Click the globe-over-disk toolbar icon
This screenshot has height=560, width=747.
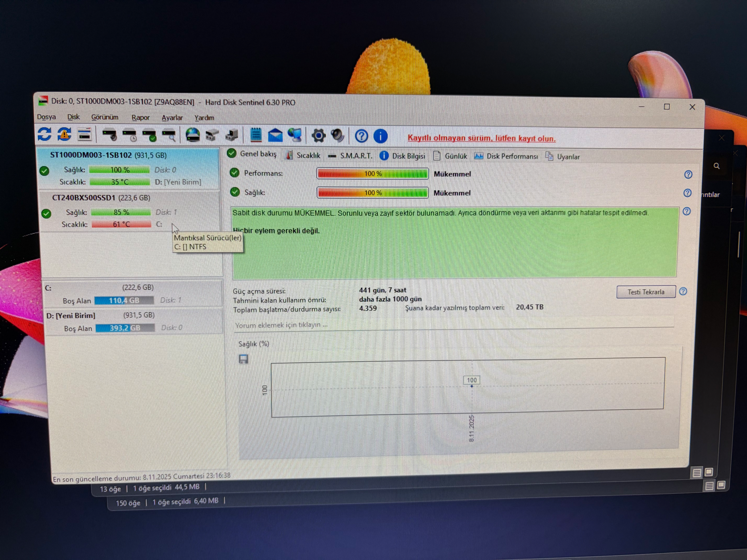(x=193, y=135)
